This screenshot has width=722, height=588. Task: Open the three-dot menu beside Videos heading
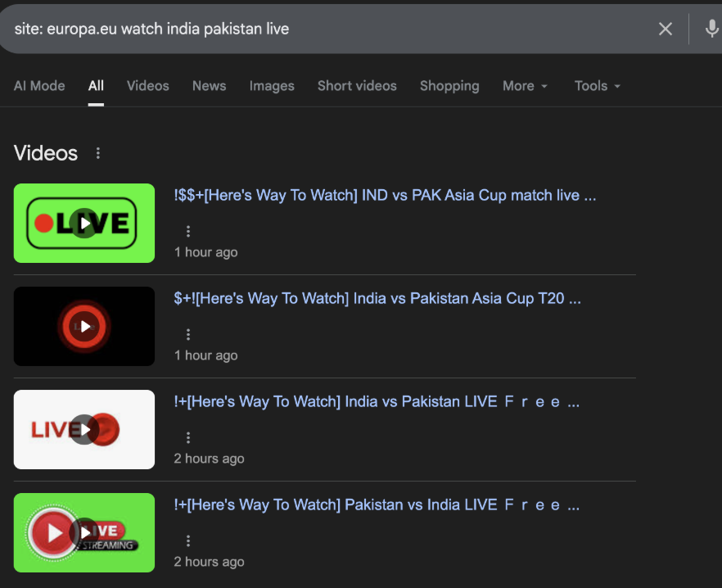click(x=97, y=153)
